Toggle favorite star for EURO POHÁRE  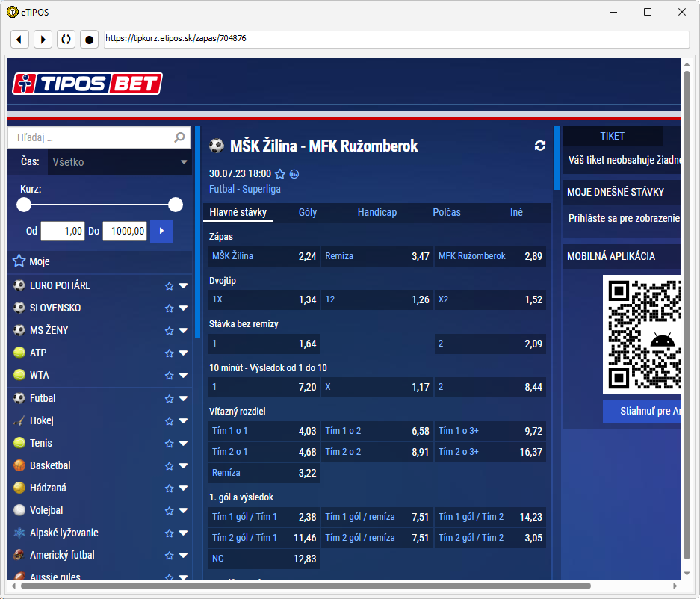[x=170, y=286]
